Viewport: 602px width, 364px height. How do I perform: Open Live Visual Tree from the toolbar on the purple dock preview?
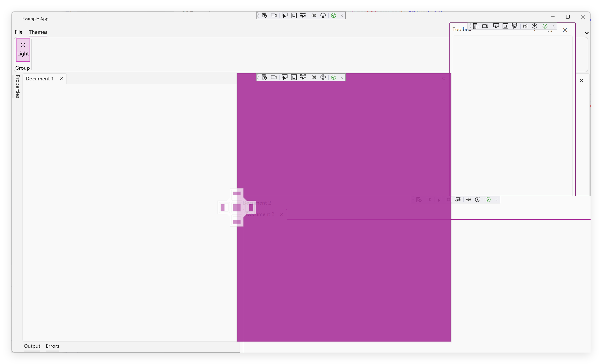[264, 77]
